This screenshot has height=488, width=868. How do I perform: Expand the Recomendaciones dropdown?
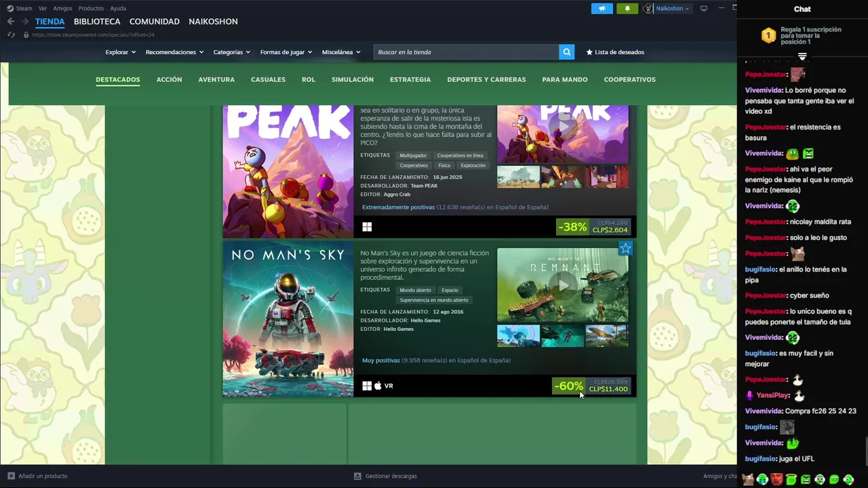point(174,52)
